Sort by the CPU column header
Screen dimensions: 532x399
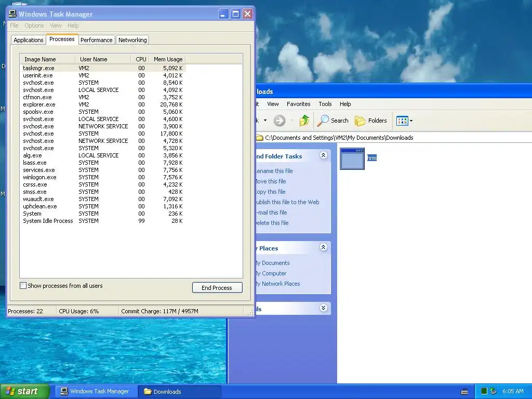140,59
